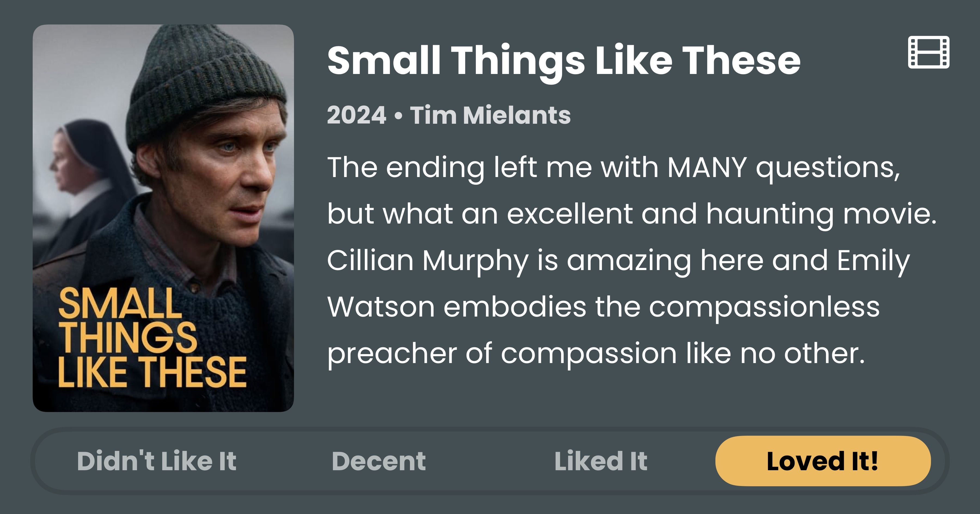Pick the "Didn't Like It" rating
The image size is (980, 514).
tap(156, 461)
